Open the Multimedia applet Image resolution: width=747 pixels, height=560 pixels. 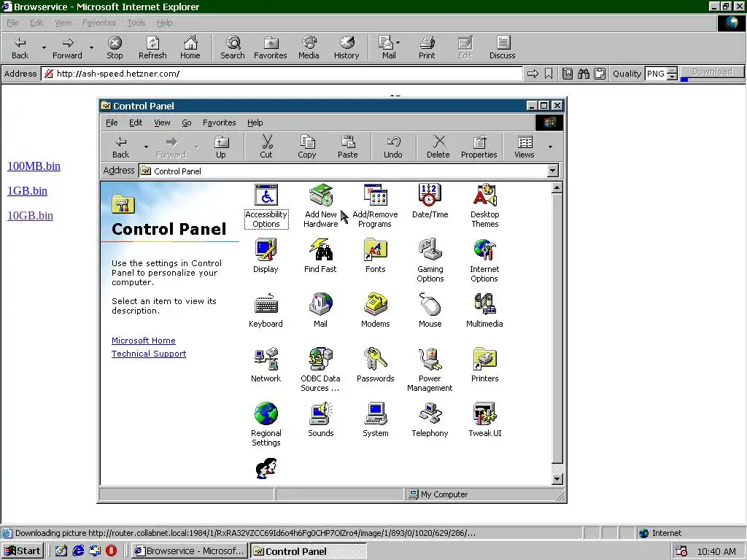coord(484,311)
